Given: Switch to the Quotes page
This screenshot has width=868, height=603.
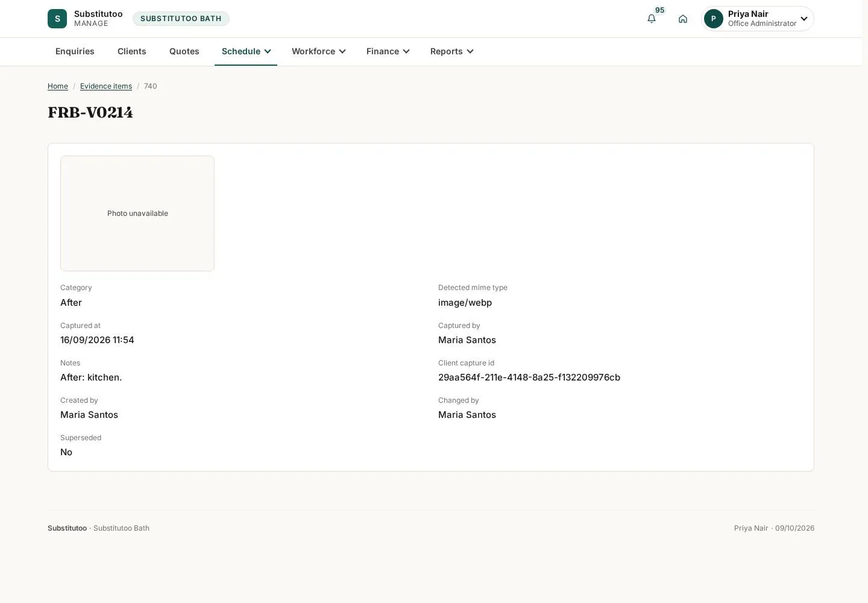Looking at the screenshot, I should tap(184, 51).
